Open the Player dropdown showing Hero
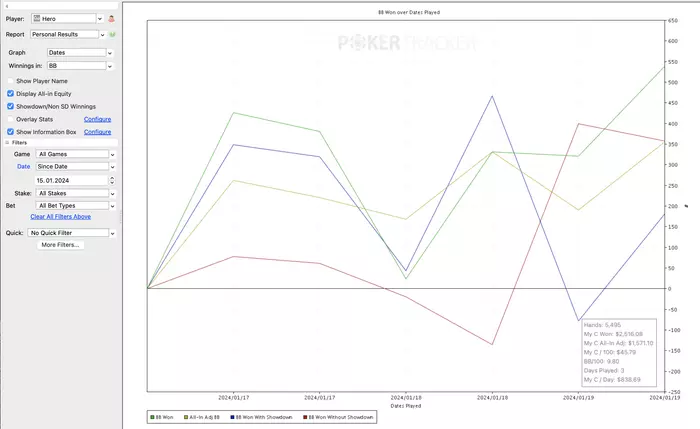 click(67, 19)
